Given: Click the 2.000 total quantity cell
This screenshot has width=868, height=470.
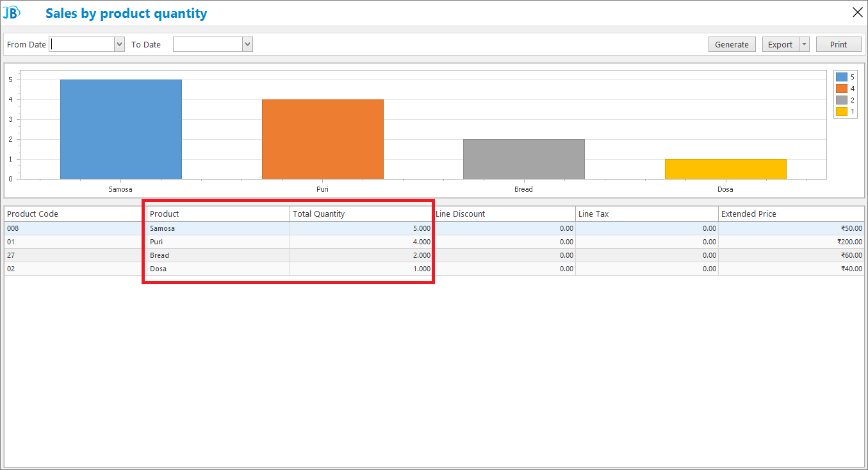Looking at the screenshot, I should pos(361,255).
